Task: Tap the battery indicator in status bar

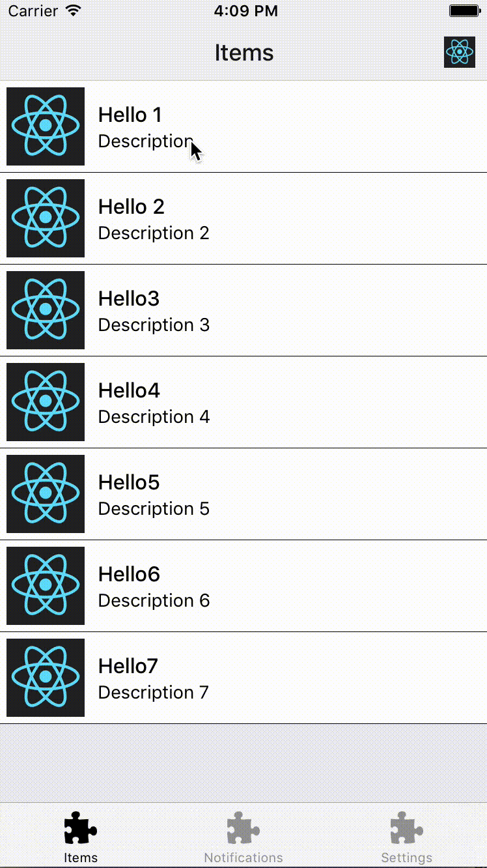Action: 464,11
